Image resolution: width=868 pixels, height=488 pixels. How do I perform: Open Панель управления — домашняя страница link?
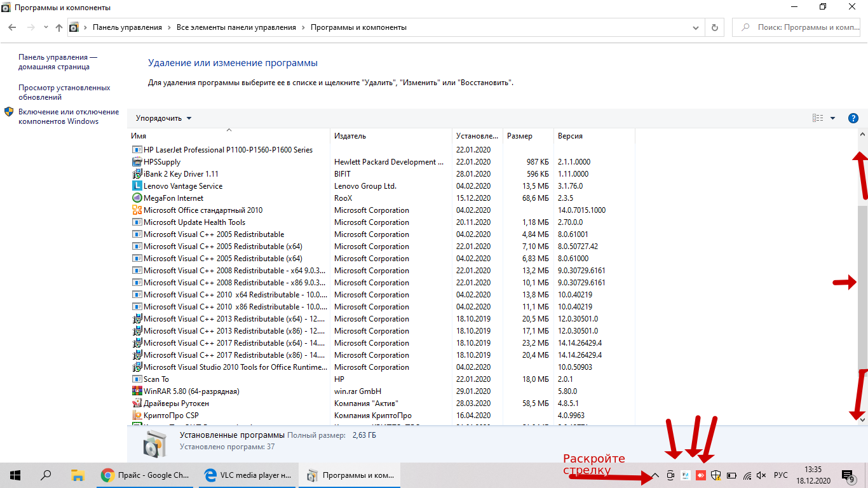click(x=58, y=62)
